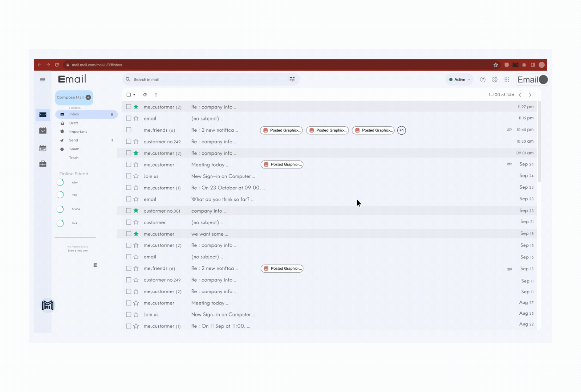Click the briefcase icon in the left rail
This screenshot has width=581, height=392.
pyautogui.click(x=43, y=164)
